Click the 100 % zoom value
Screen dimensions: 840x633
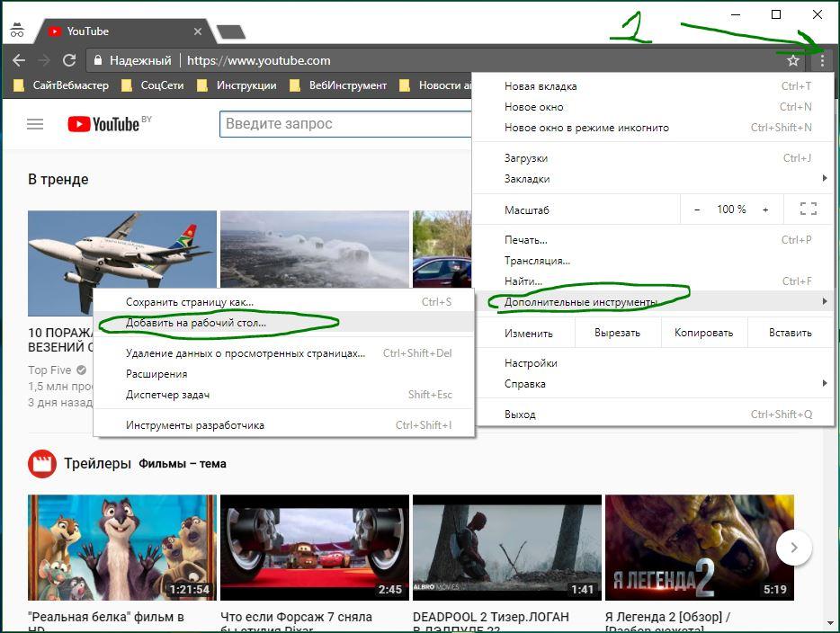(x=731, y=210)
